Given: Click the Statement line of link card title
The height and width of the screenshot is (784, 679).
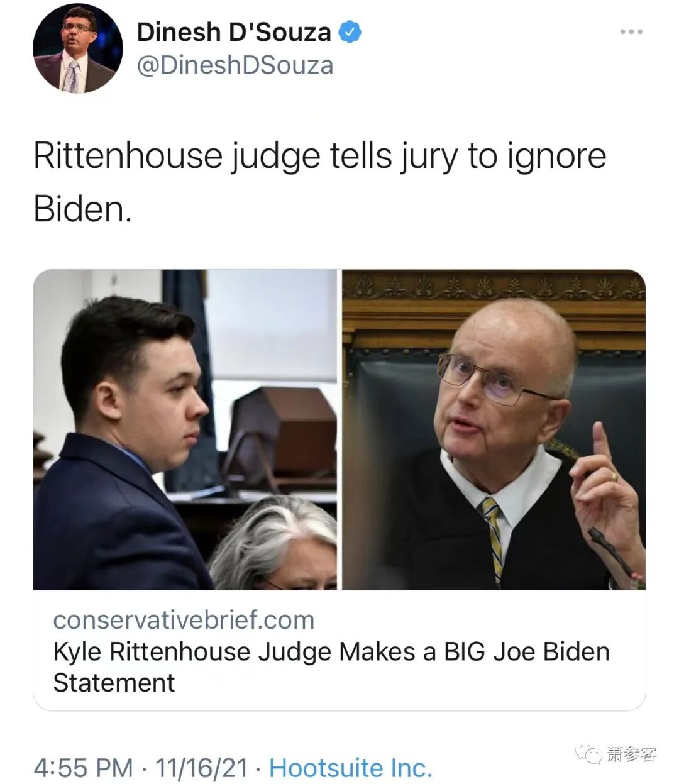Looking at the screenshot, I should point(114,683).
